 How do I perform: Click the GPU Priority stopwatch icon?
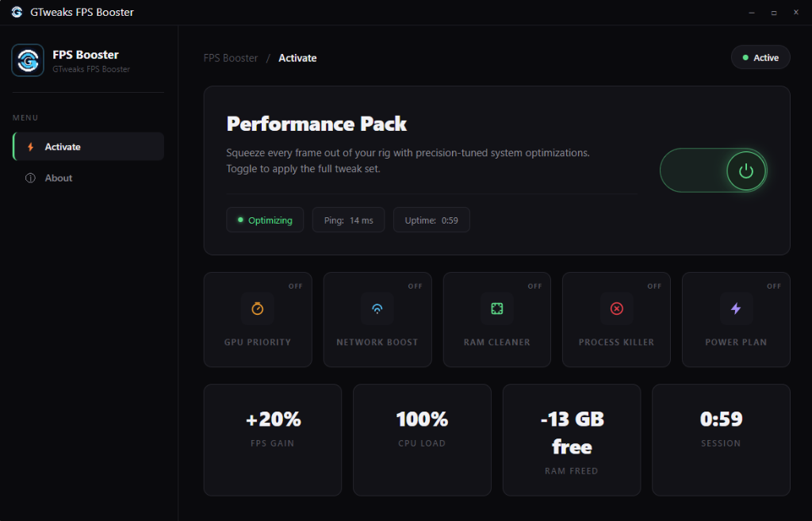point(258,308)
